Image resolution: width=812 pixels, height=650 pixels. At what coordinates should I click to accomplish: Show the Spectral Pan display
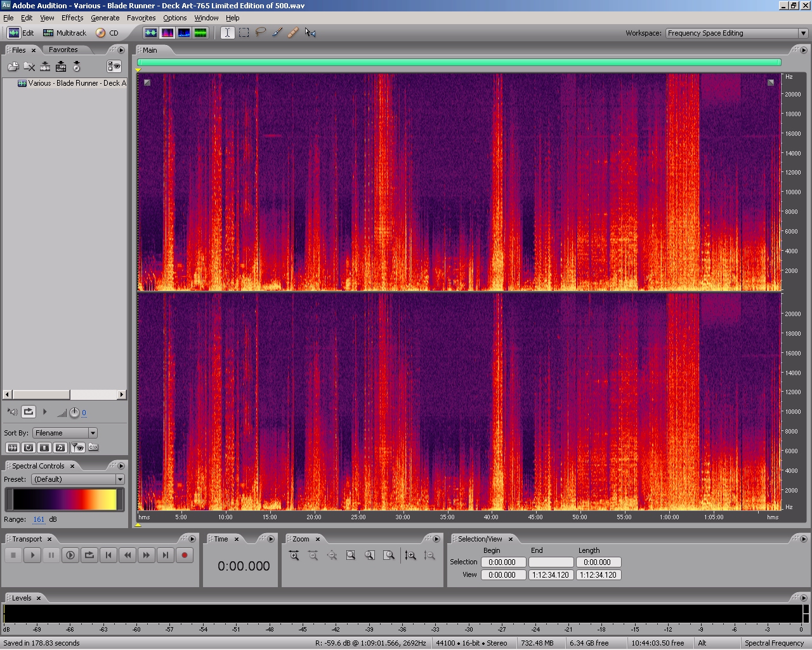(x=184, y=33)
